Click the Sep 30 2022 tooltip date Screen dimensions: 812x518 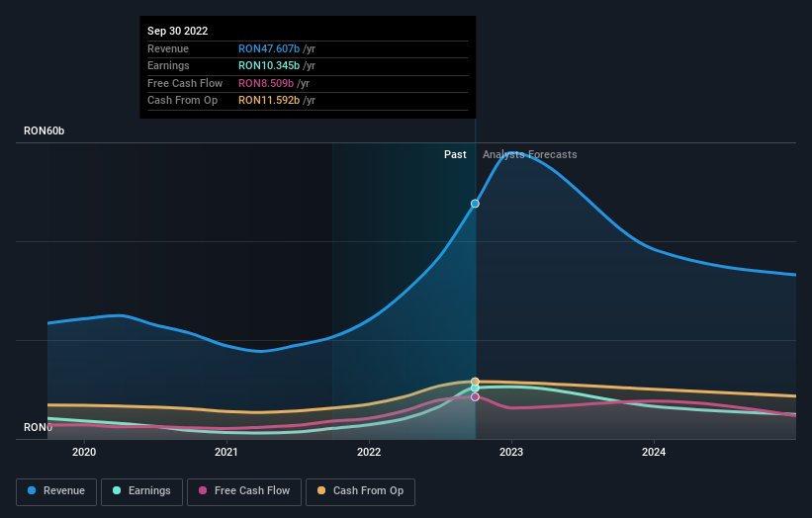(178, 31)
